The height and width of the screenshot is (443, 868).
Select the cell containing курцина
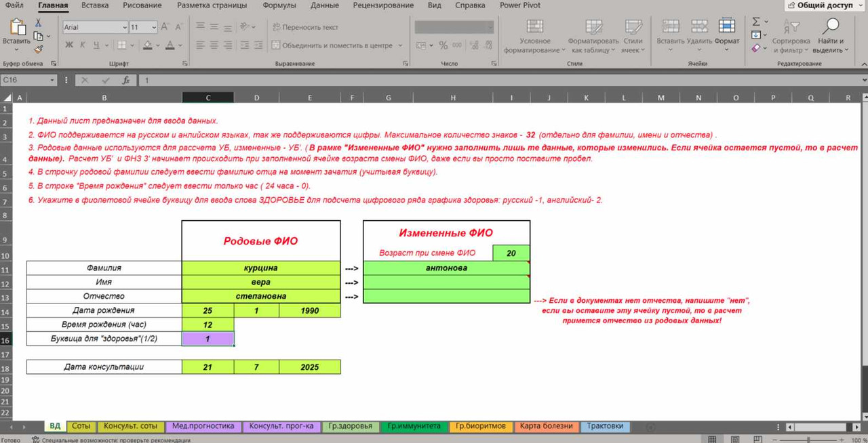(260, 268)
